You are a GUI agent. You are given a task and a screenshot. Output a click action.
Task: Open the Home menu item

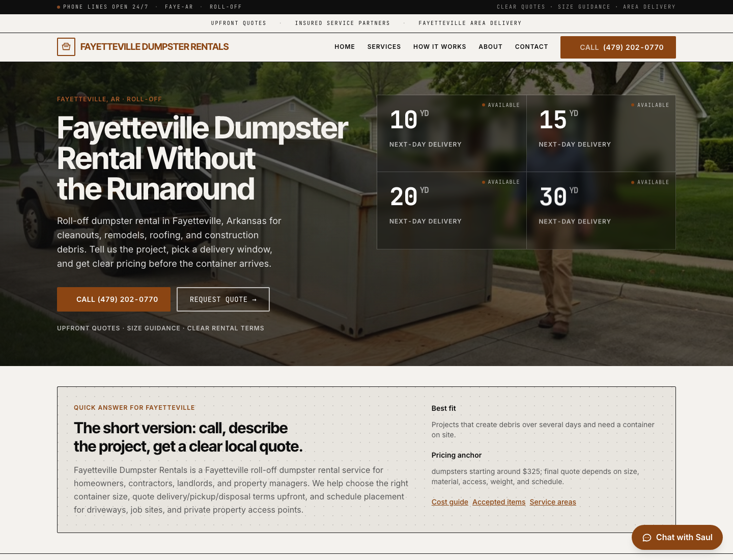[x=345, y=47]
